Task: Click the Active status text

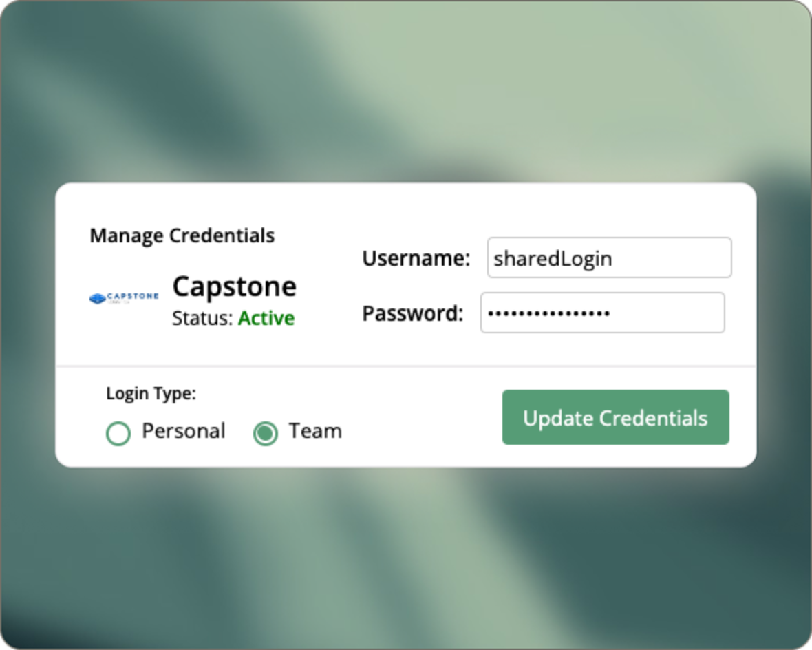Action: coord(266,317)
